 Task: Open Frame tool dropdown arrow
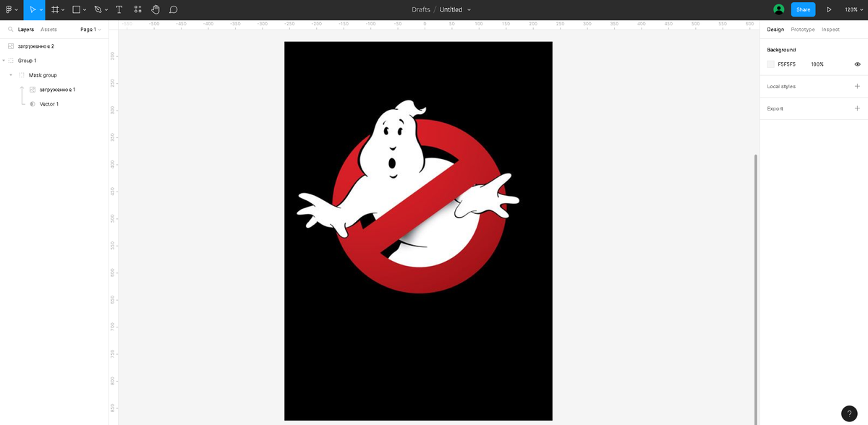click(63, 10)
